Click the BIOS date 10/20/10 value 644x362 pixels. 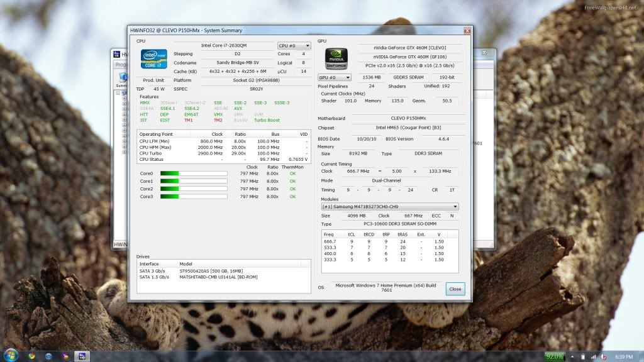[x=367, y=139]
